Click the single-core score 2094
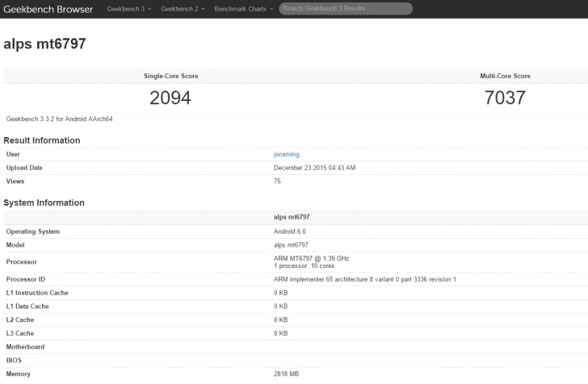 coord(170,98)
